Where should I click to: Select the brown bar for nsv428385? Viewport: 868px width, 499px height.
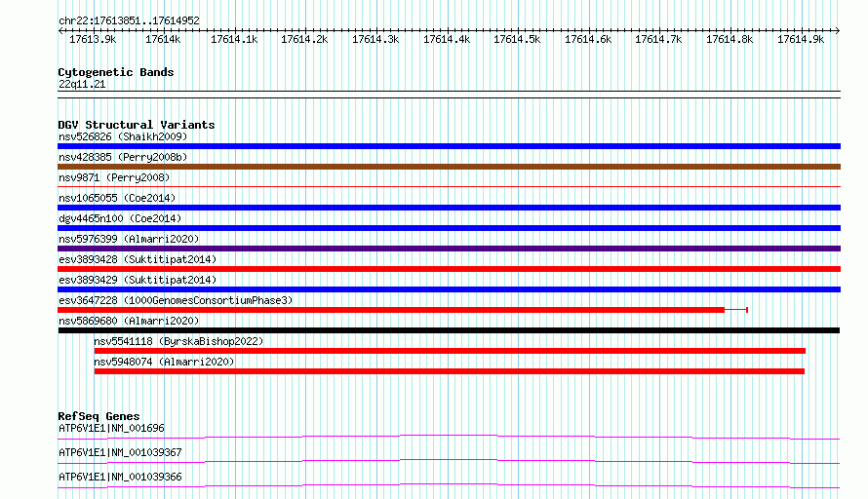[449, 167]
